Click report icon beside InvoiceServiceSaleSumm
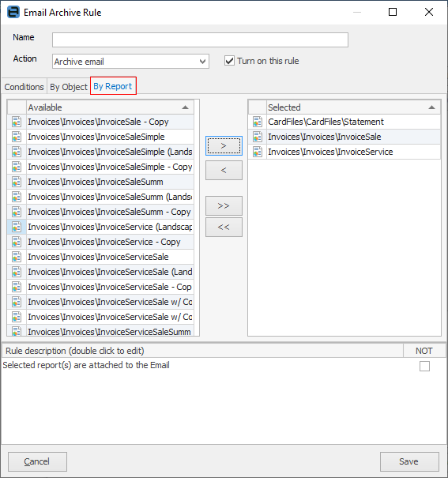 click(17, 331)
